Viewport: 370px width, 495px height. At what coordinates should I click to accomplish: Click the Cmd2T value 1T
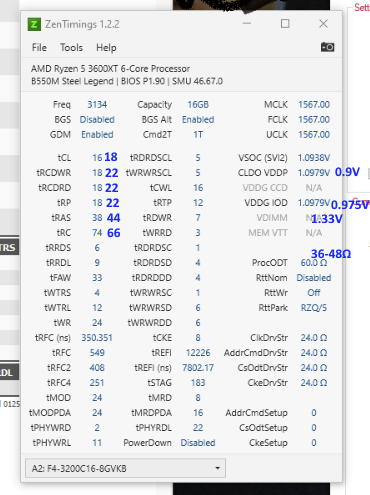198,135
